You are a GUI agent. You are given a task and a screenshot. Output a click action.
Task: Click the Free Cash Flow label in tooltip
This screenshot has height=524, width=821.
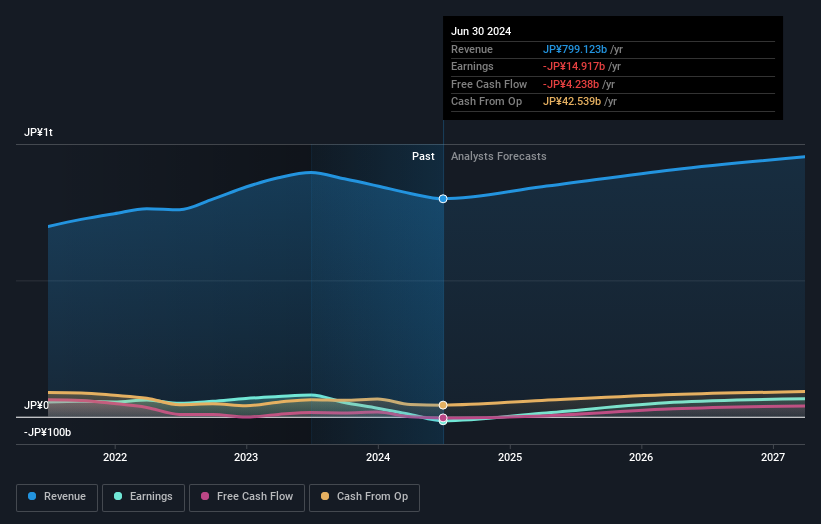point(489,84)
